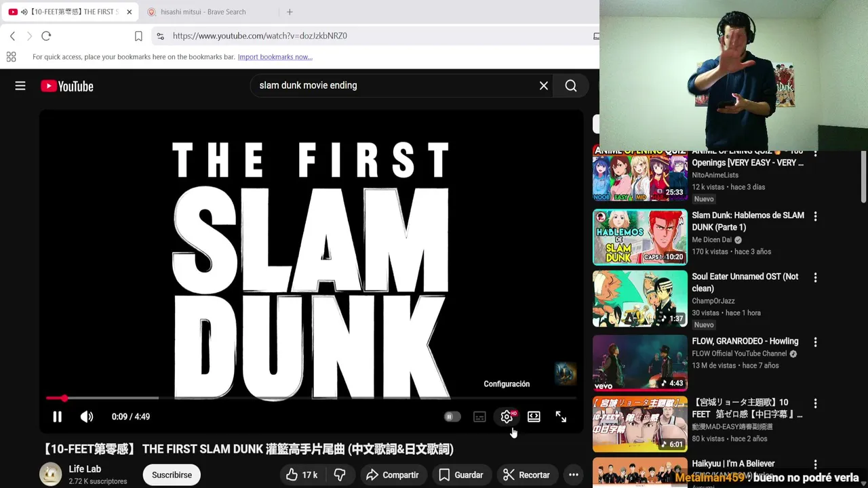Switch to theater mode
The width and height of the screenshot is (868, 488).
click(534, 417)
